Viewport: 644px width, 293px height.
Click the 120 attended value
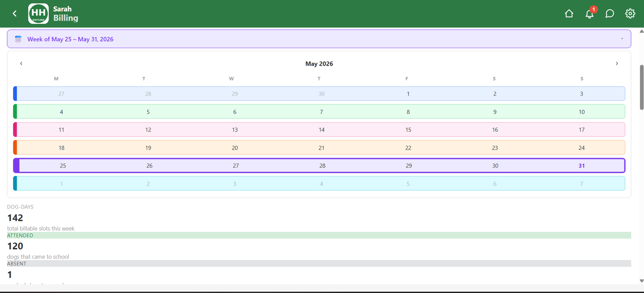click(x=15, y=246)
